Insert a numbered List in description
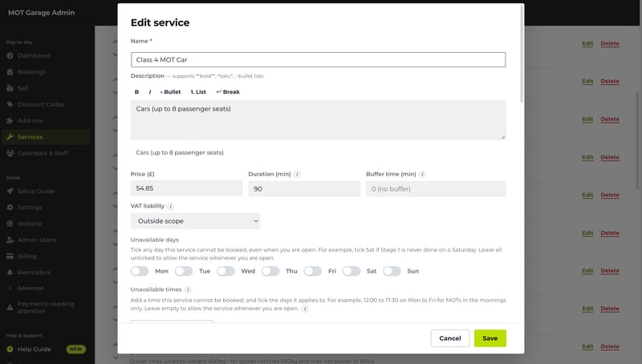642x364 pixels. (198, 92)
